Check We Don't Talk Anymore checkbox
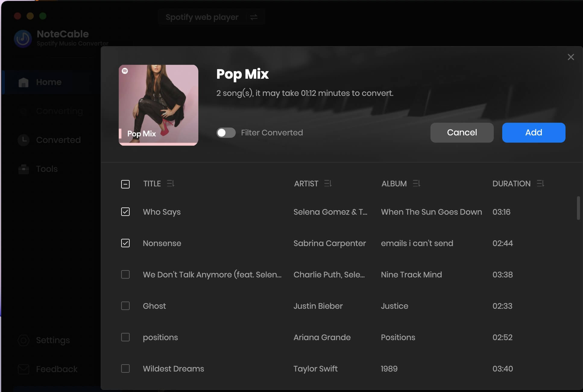Image resolution: width=583 pixels, height=392 pixels. point(125,274)
